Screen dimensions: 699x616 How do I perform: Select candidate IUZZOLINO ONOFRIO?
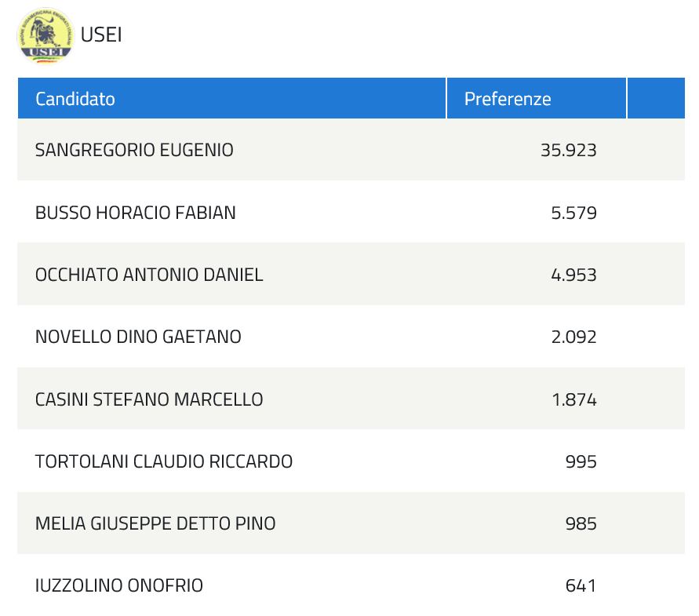click(x=119, y=585)
